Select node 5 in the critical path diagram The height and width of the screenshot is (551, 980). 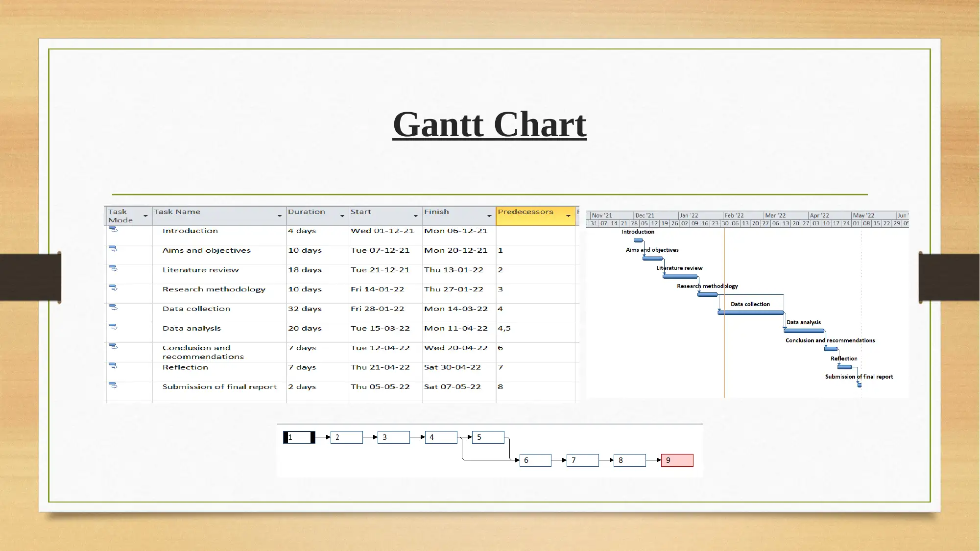[x=488, y=437]
